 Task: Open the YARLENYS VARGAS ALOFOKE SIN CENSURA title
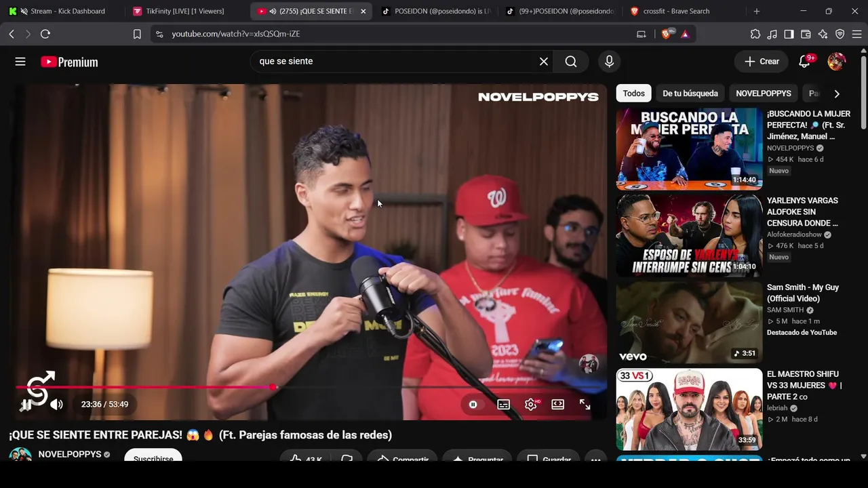point(803,212)
